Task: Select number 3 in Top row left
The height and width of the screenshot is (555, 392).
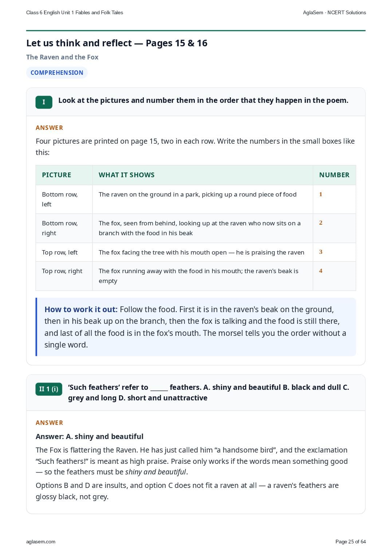Action: point(321,252)
